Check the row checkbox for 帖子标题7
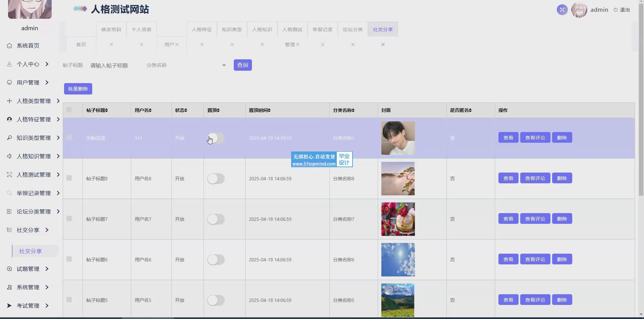 tap(69, 219)
